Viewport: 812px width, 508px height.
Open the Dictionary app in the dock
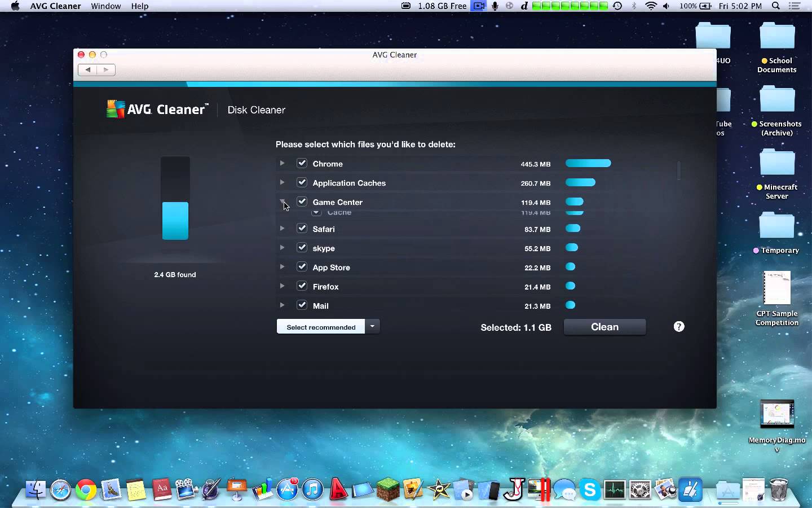pyautogui.click(x=162, y=489)
